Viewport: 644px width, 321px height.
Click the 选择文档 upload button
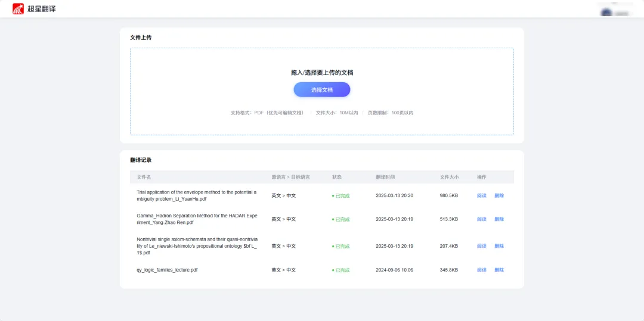click(321, 90)
